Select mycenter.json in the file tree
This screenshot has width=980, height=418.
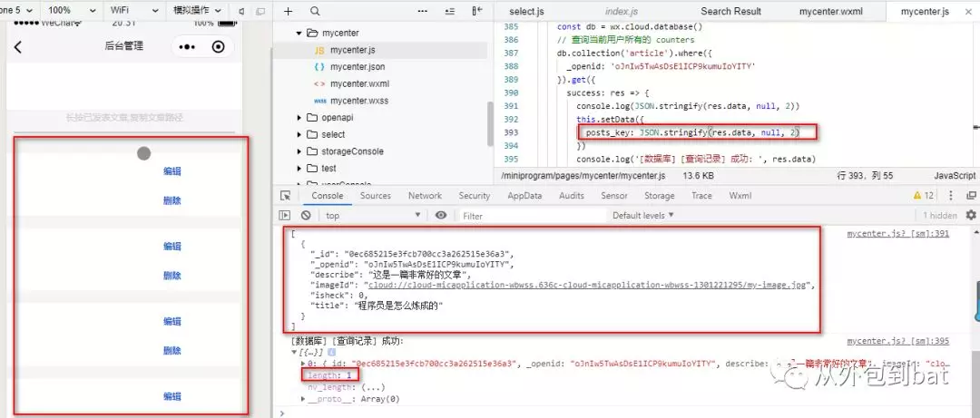click(x=358, y=67)
